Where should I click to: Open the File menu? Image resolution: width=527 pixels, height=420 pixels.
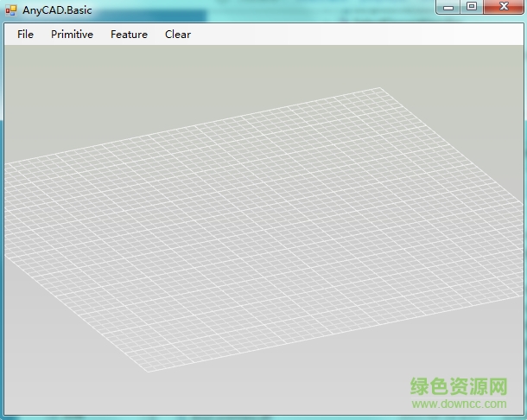(25, 35)
